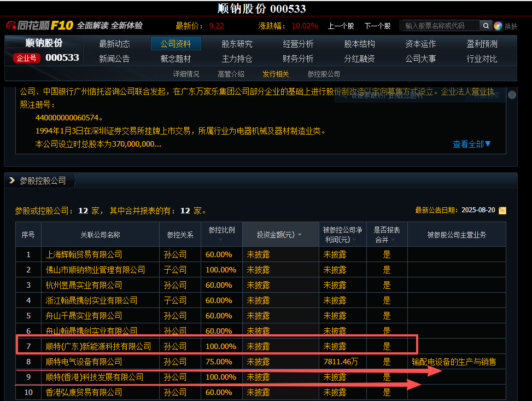This screenshot has width=532, height=401.
Task: Click company 顺特电气设备有限公司
Action: click(x=84, y=362)
